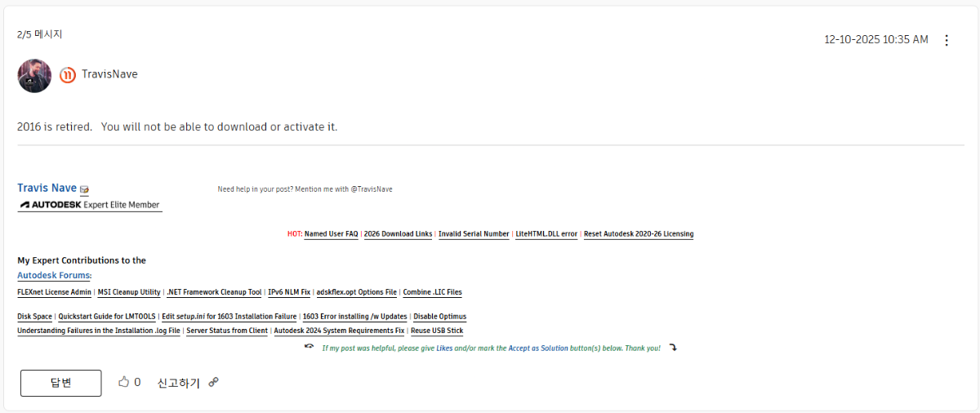Click the Autodesk Expert Elite Member badge
The image size is (980, 413).
(x=90, y=205)
